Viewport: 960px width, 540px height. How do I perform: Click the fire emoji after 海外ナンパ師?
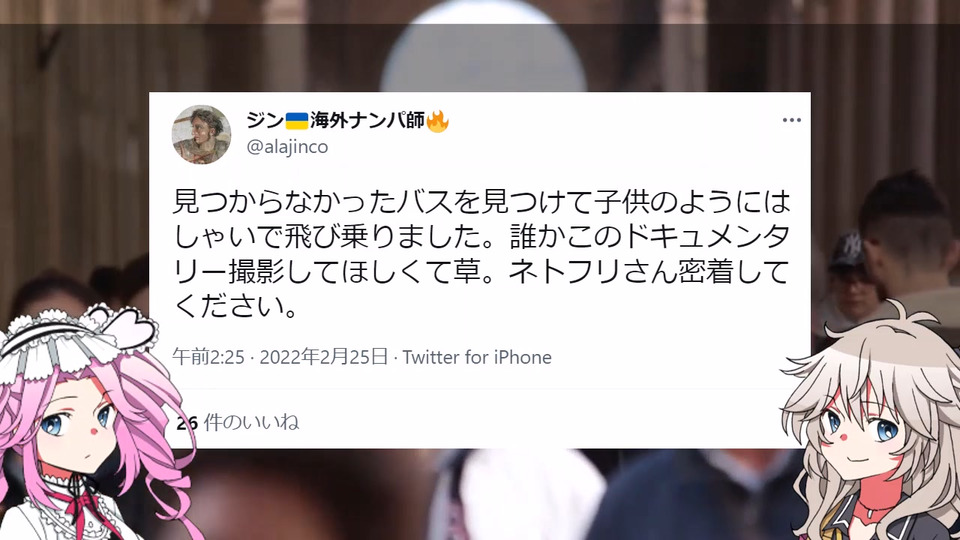[437, 121]
